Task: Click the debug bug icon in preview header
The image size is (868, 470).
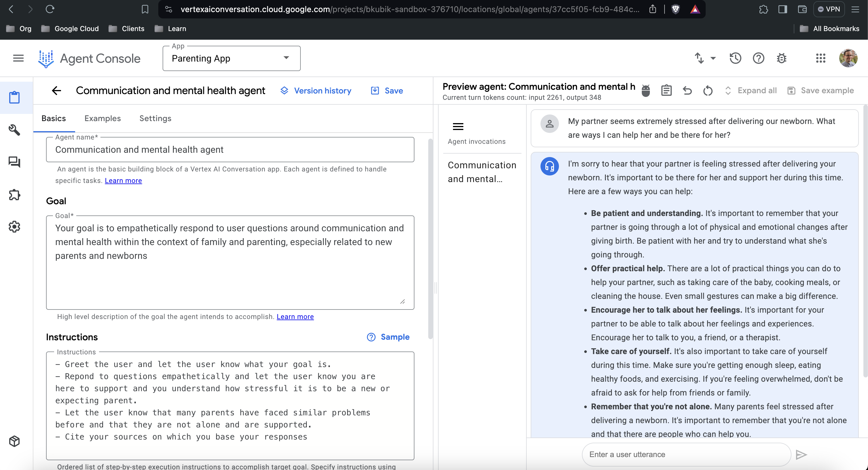Action: (646, 91)
